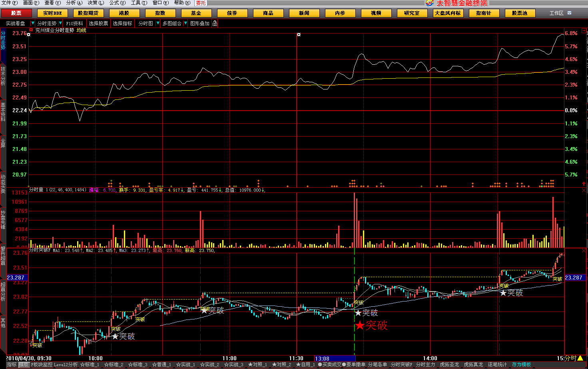Click the 大智慧 logo in the title bar
The height and width of the screenshot is (369, 588).
pos(430,3)
